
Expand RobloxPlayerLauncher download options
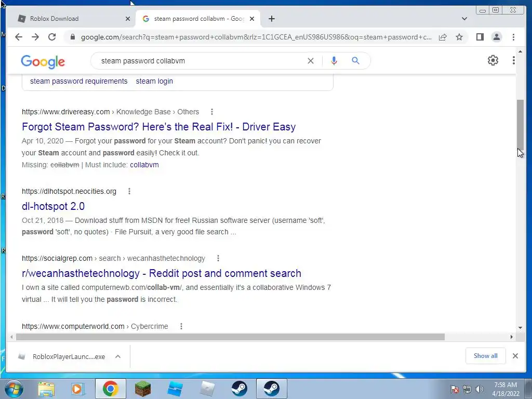[118, 356]
